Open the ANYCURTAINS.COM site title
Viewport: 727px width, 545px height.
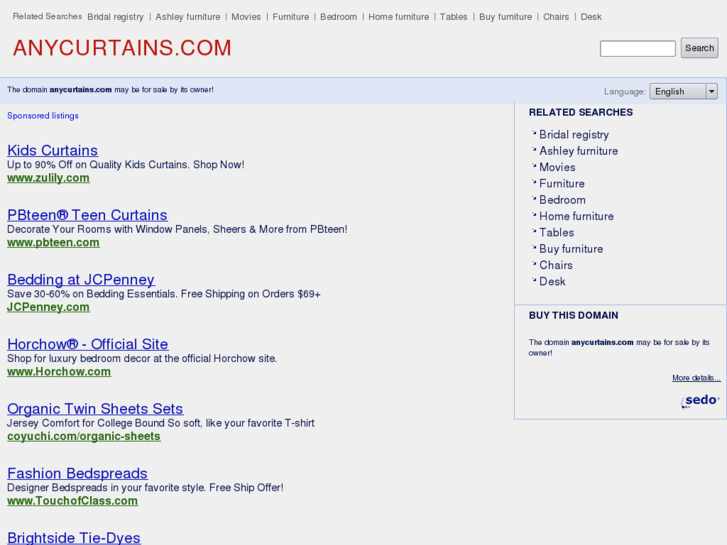(122, 48)
